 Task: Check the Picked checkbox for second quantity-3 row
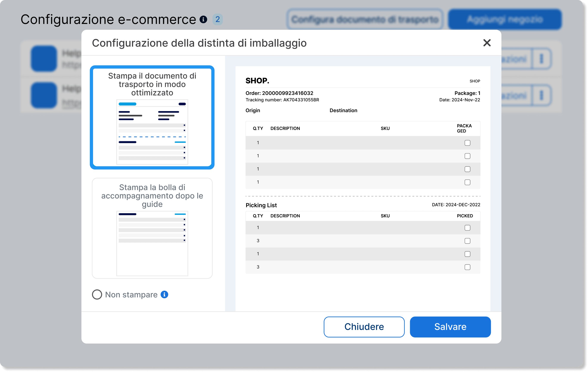coord(467,267)
